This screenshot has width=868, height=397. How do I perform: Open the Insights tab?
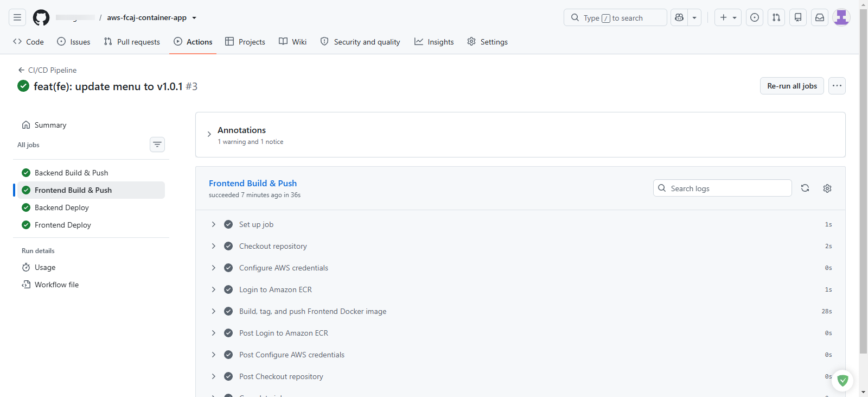click(434, 42)
